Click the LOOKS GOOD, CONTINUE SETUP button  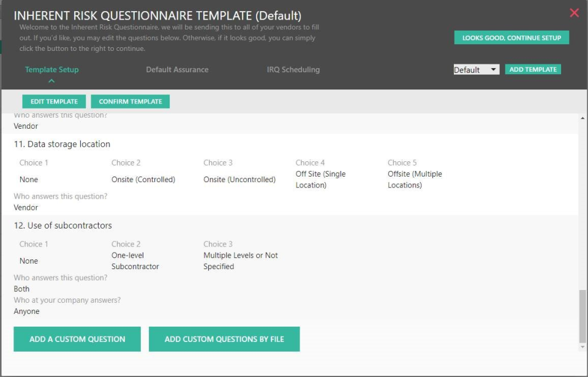511,37
